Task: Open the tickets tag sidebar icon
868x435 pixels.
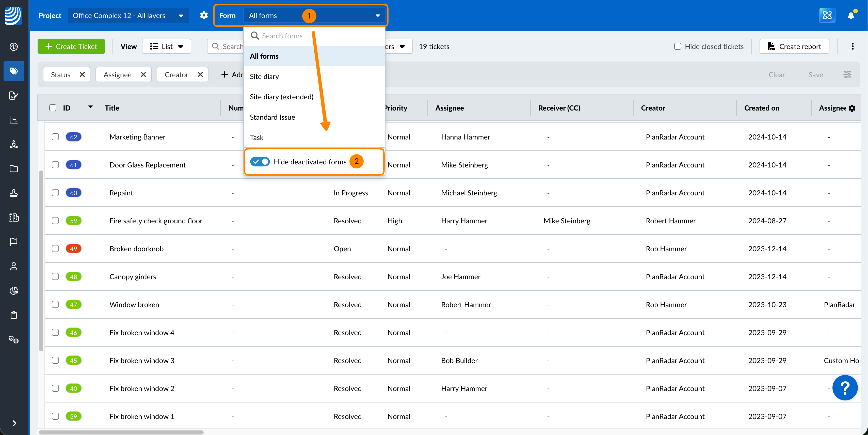Action: pyautogui.click(x=14, y=71)
